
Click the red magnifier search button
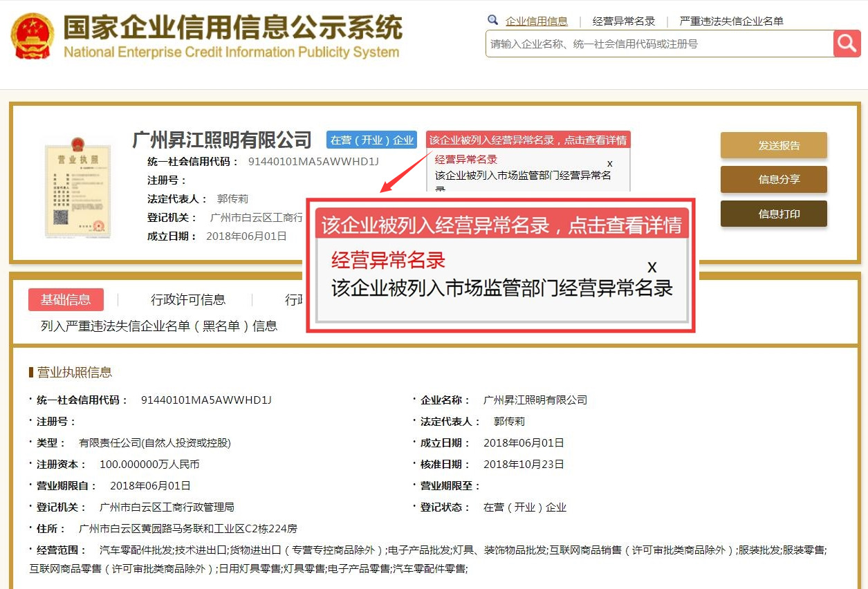click(x=847, y=43)
